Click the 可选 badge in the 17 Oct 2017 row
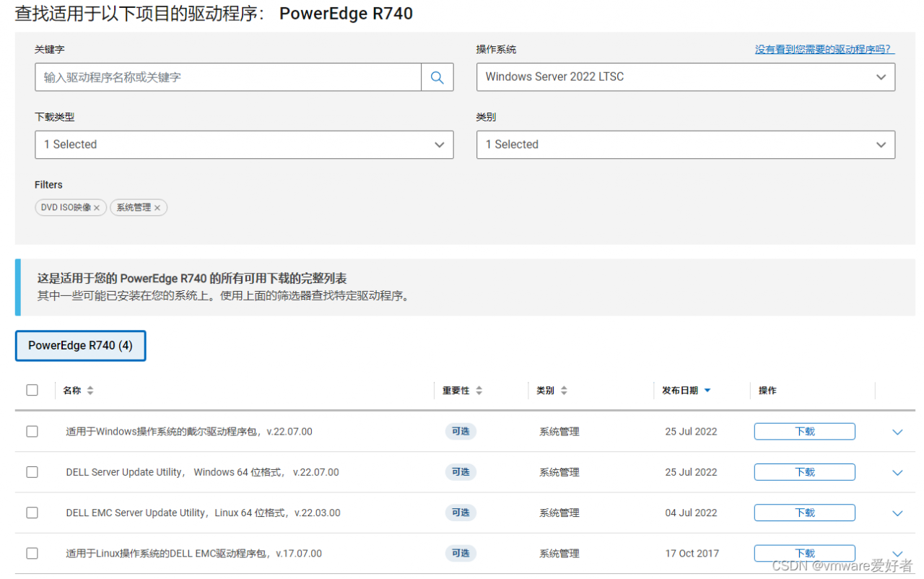 (461, 553)
